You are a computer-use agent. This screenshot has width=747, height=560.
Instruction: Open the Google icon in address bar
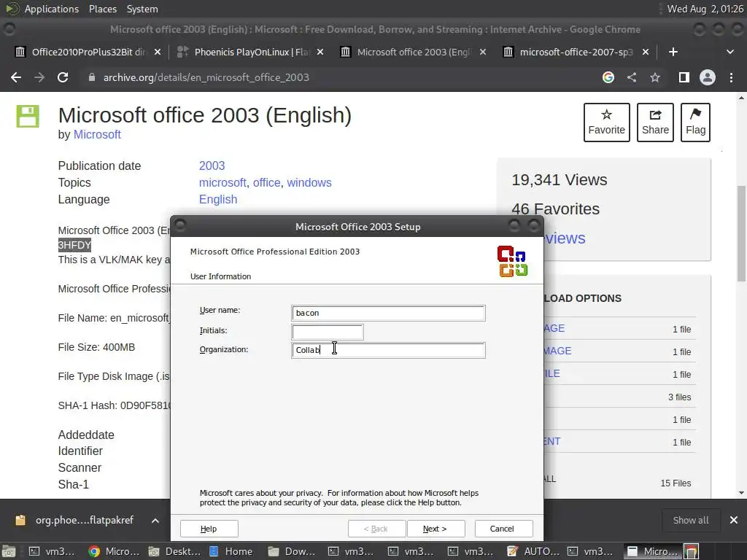pyautogui.click(x=608, y=77)
